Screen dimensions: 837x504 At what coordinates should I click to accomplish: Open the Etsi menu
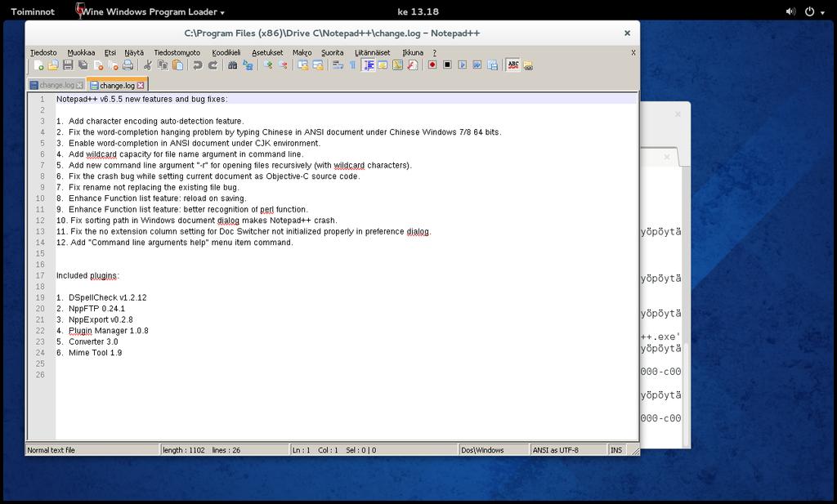[x=110, y=52]
